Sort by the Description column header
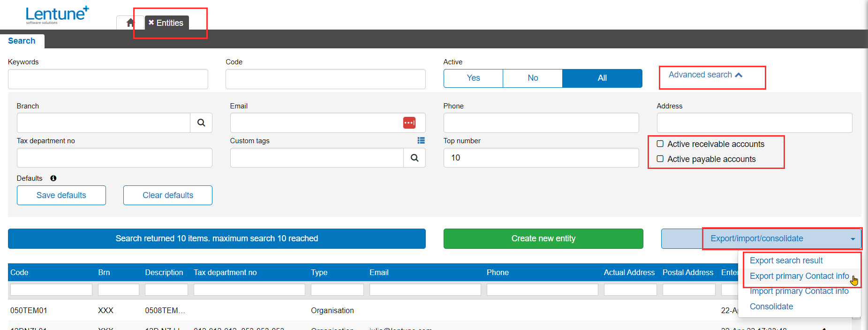The height and width of the screenshot is (330, 868). (164, 272)
